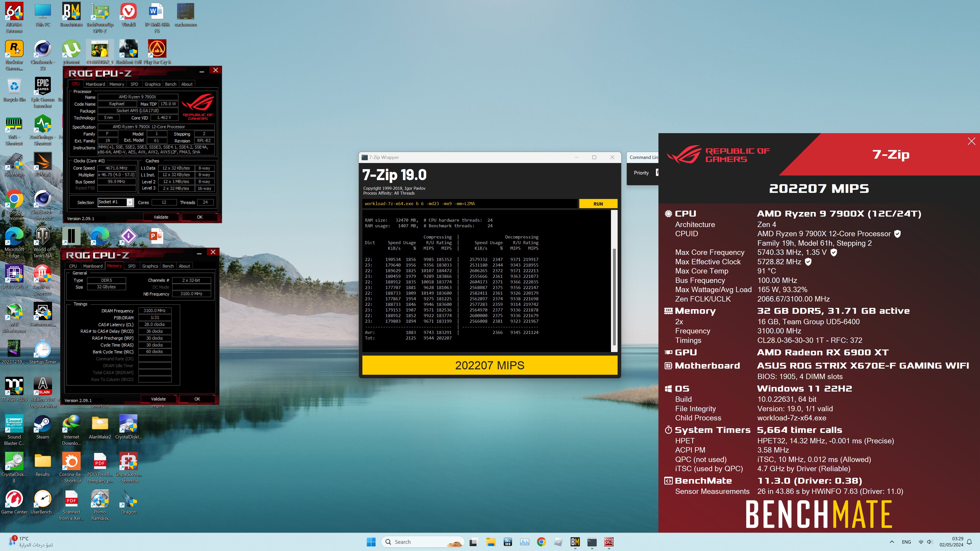The width and height of the screenshot is (980, 551).
Task: Open Sound Blaster Command icon
Action: [x=14, y=430]
